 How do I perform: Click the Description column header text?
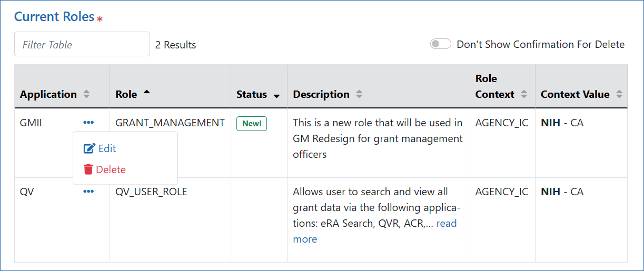pos(321,94)
